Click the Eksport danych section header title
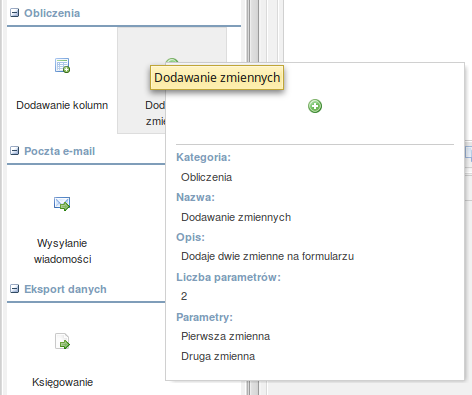472x395 pixels. tap(65, 289)
